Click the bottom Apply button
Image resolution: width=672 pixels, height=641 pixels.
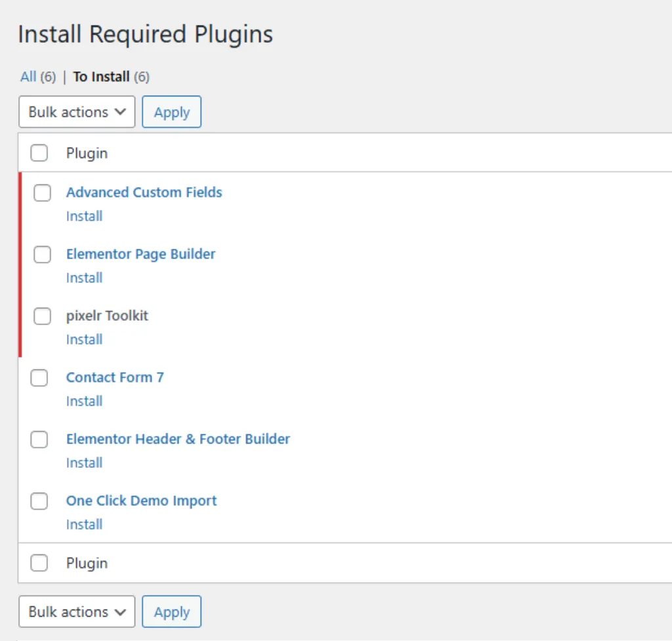click(171, 611)
